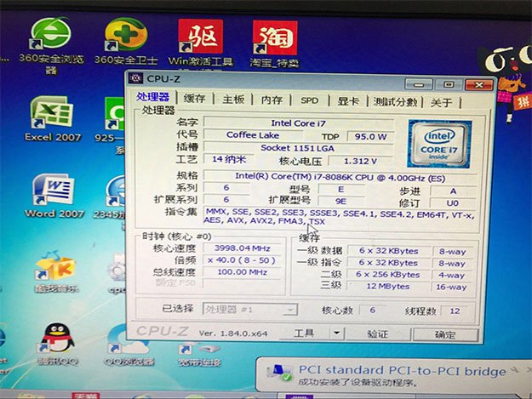Image resolution: width=532 pixels, height=399 pixels.
Task: Open the arrow dropdown beside 工具
Action: [x=336, y=333]
